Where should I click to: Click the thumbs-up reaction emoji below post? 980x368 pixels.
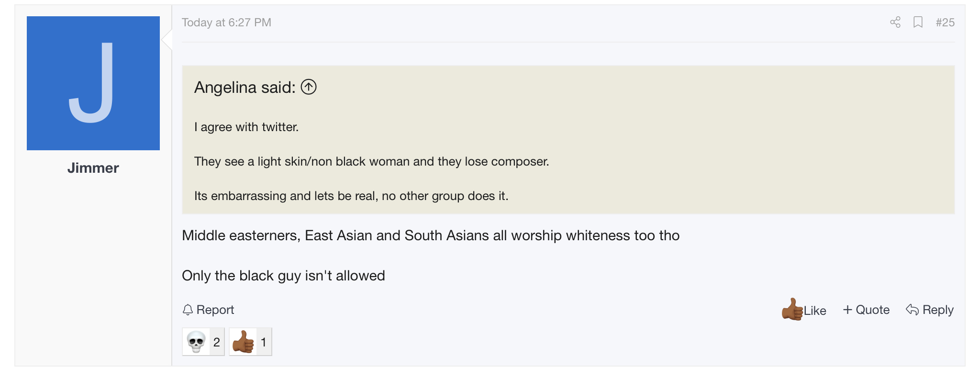(x=243, y=342)
